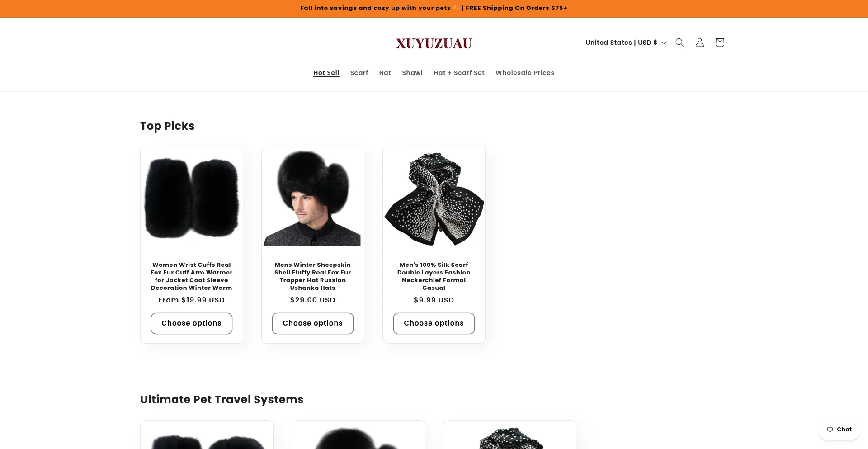
Task: Click the Top Picks heading
Action: click(x=167, y=126)
